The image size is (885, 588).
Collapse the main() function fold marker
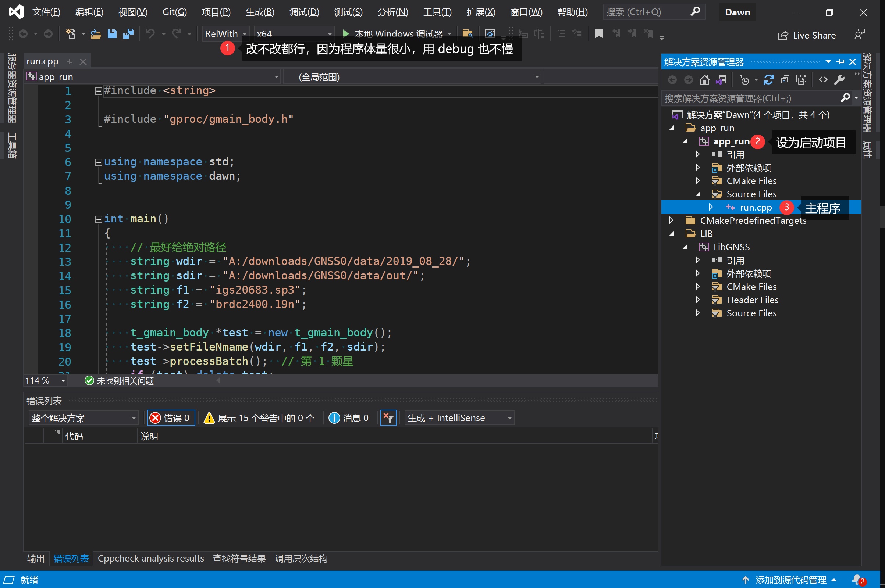click(98, 219)
